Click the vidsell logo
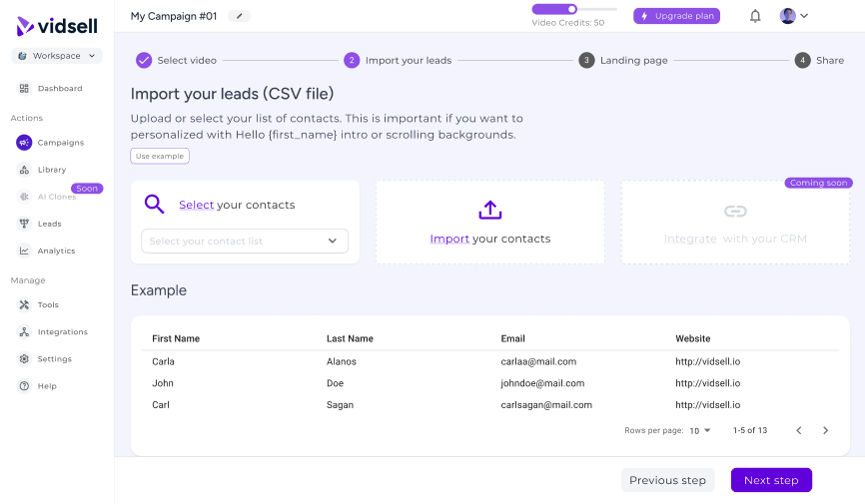 pyautogui.click(x=57, y=26)
